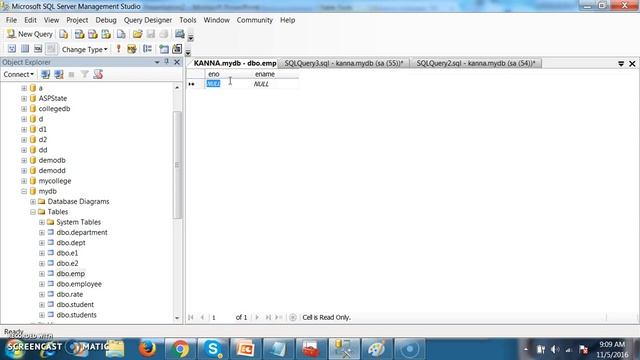Click the Verify SQL Syntax icon
The image size is (640, 360).
point(132,49)
